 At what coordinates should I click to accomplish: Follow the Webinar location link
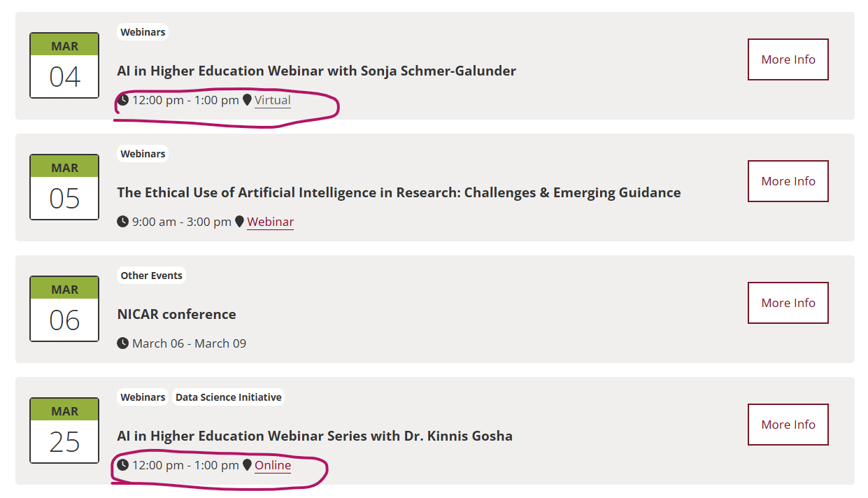[x=270, y=222]
